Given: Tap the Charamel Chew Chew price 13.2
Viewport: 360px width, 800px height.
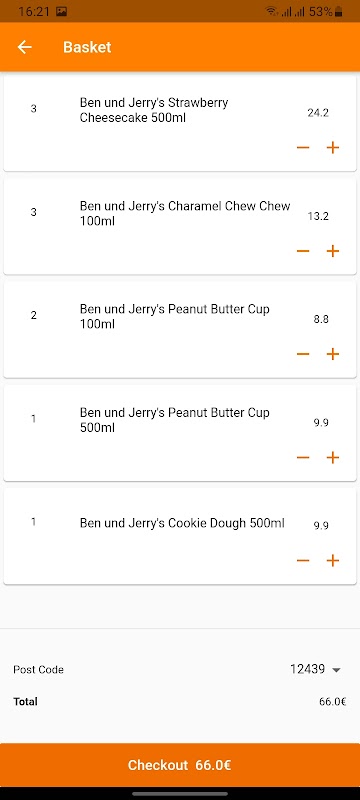Looking at the screenshot, I should tap(318, 216).
